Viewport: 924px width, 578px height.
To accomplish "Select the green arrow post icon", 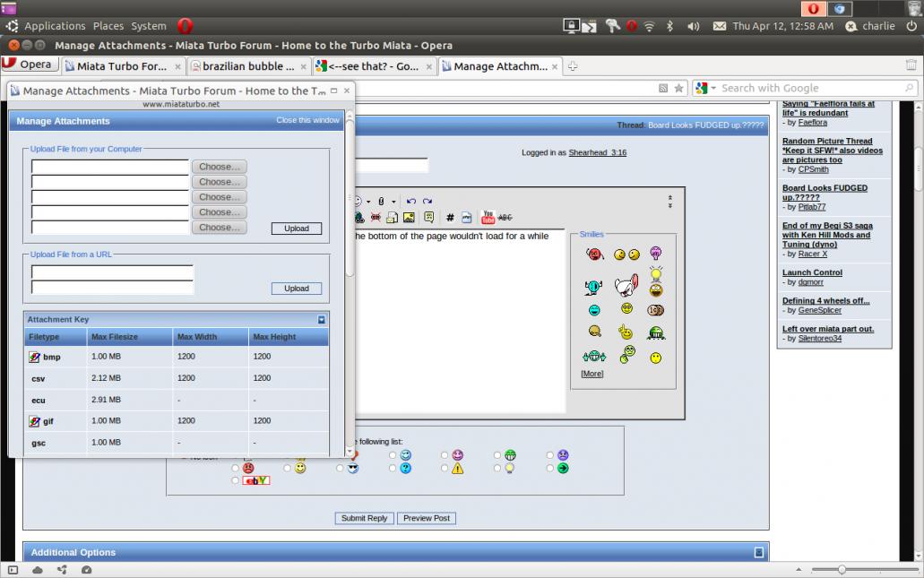I will pyautogui.click(x=563, y=468).
